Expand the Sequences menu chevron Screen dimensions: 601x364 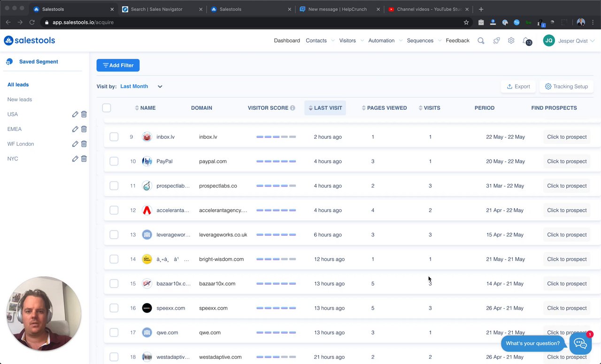click(439, 41)
